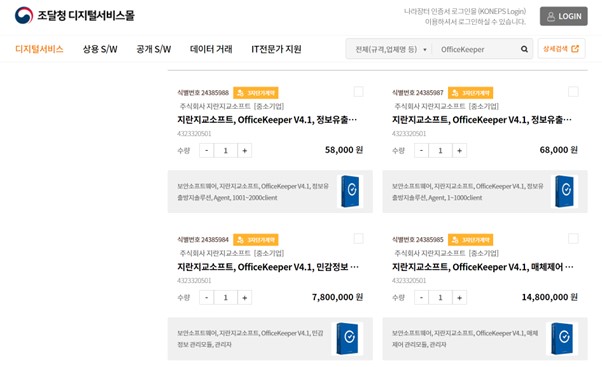
Task: Decrease quantity for the 68,000 원 item
Action: pos(421,150)
